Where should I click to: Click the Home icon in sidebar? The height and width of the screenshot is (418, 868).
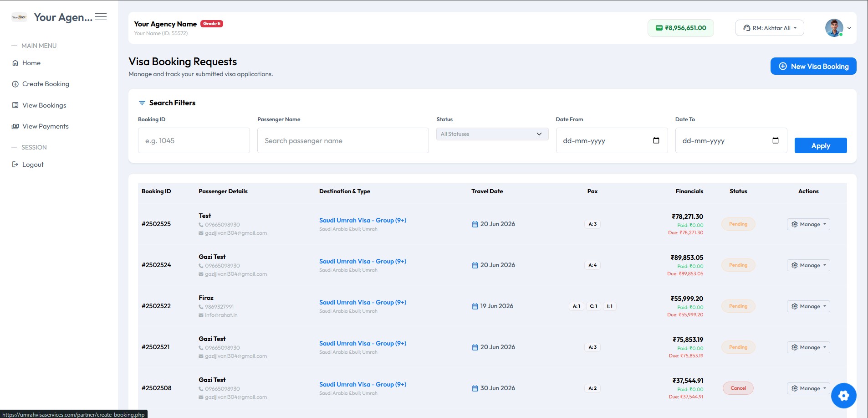click(x=15, y=63)
